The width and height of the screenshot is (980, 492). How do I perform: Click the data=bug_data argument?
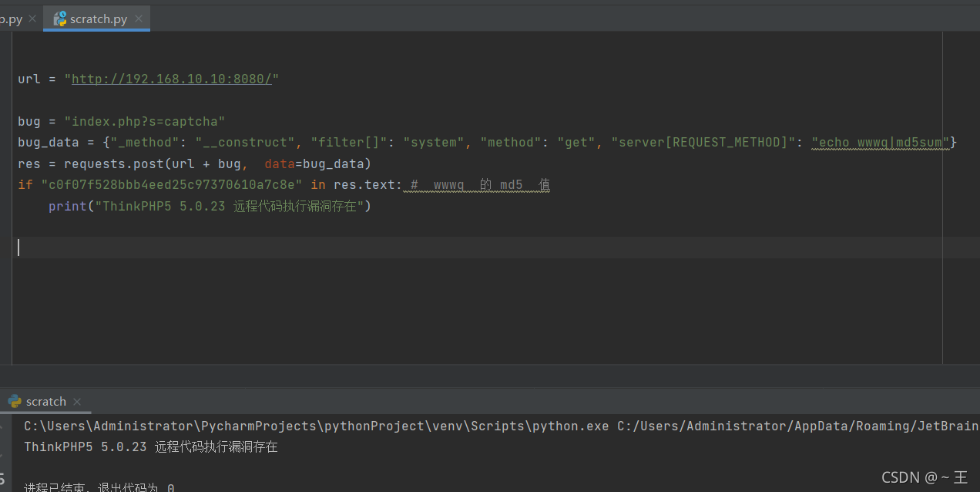coord(314,163)
